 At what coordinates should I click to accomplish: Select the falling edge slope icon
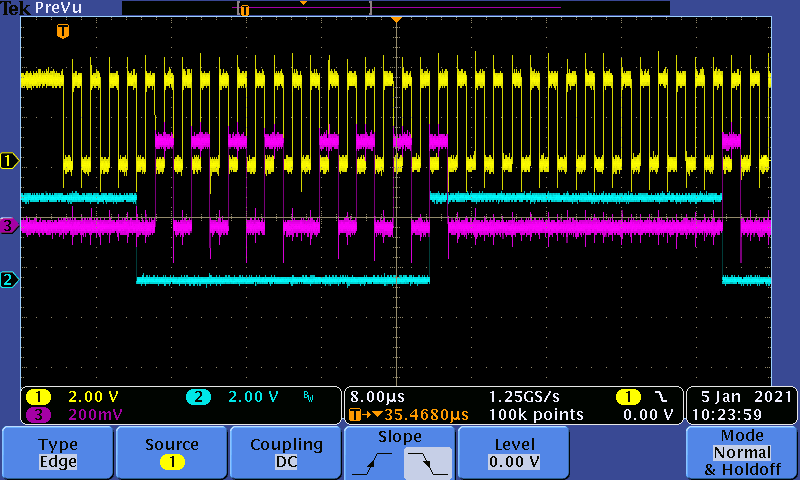(428, 463)
